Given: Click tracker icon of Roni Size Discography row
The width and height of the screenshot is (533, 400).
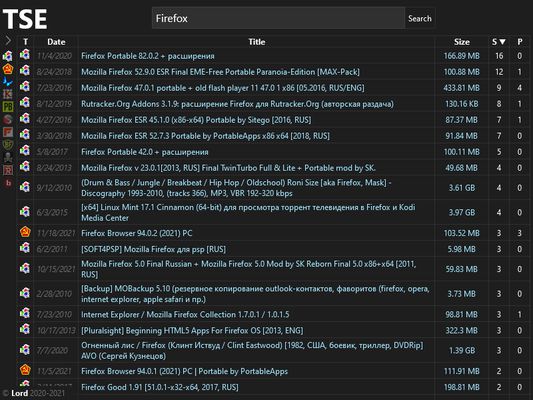Looking at the screenshot, I should tap(25, 187).
